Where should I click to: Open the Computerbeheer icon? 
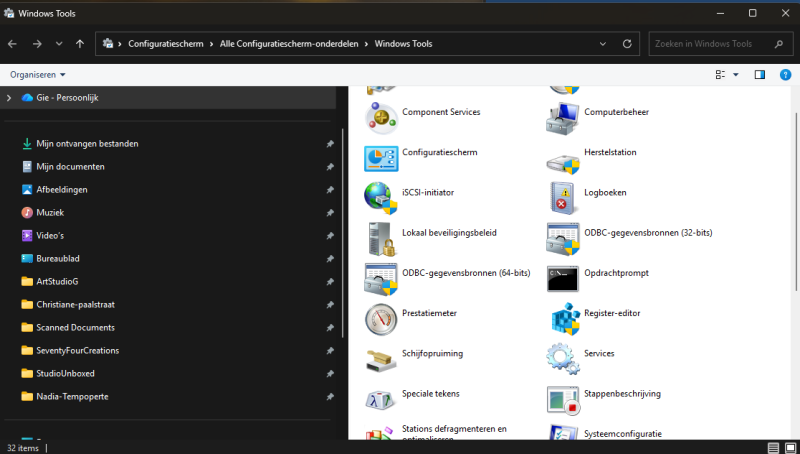563,118
